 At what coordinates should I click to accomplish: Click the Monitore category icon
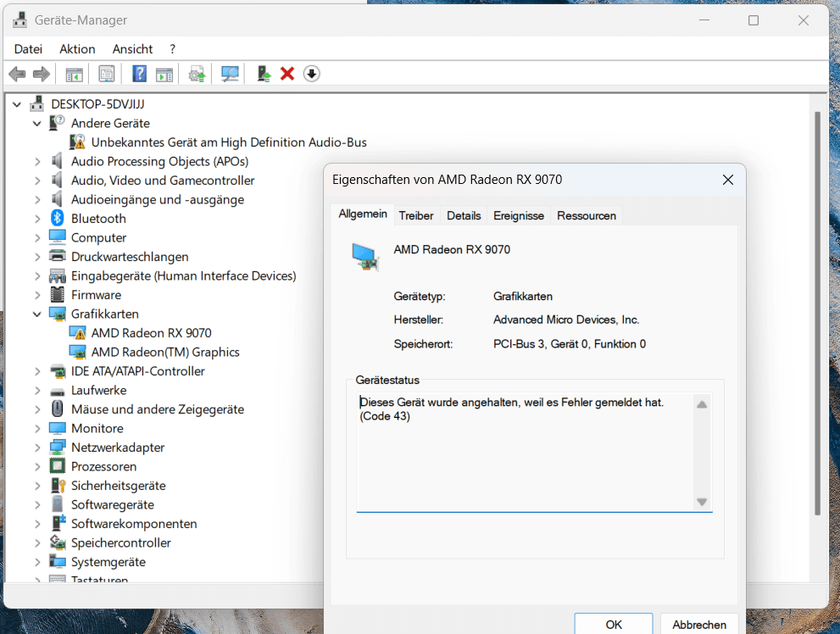(58, 428)
